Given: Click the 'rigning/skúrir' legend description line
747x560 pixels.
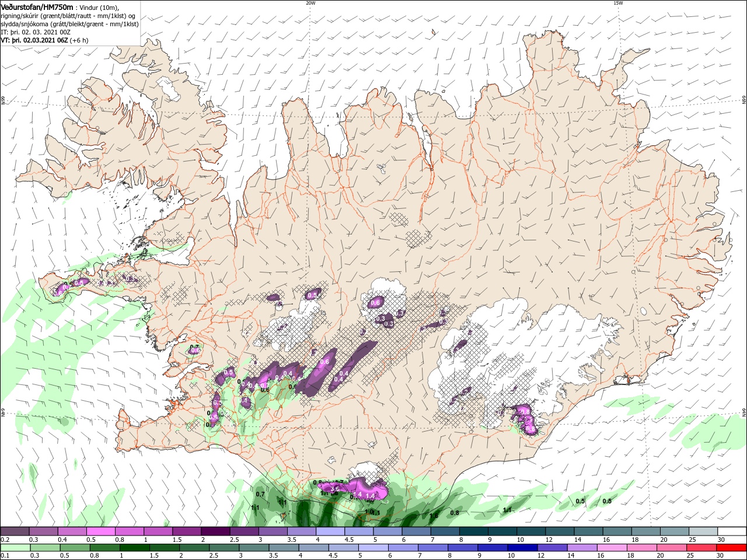Looking at the screenshot, I should coord(68,15).
